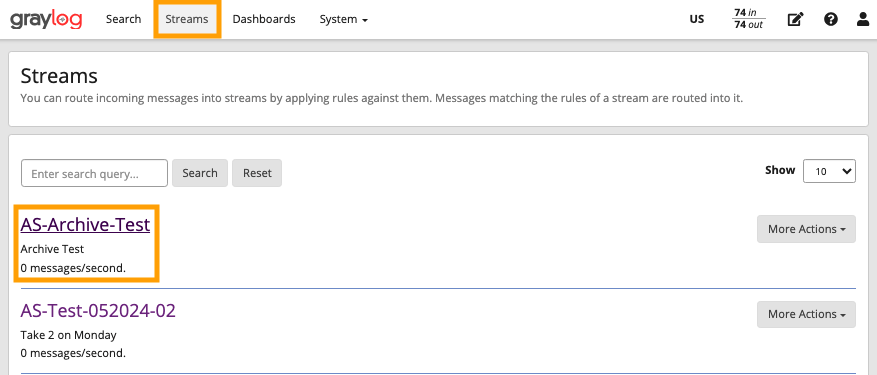Click the Graylog logo

(46, 19)
